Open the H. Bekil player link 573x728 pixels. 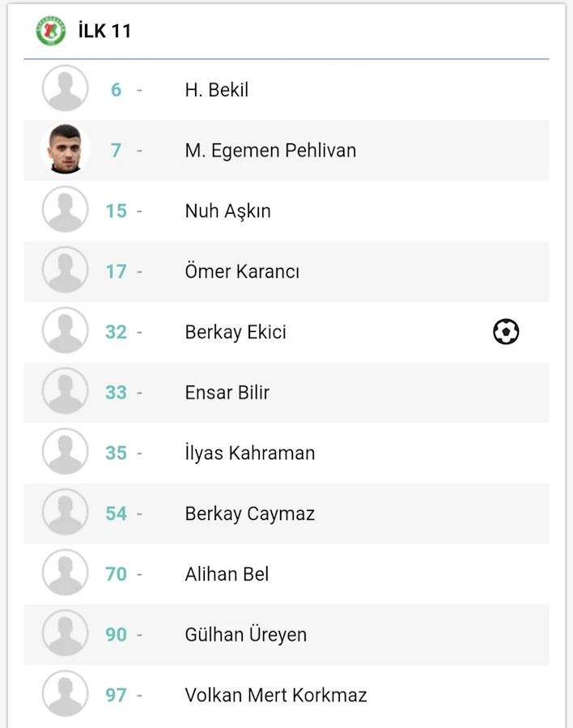pyautogui.click(x=217, y=90)
